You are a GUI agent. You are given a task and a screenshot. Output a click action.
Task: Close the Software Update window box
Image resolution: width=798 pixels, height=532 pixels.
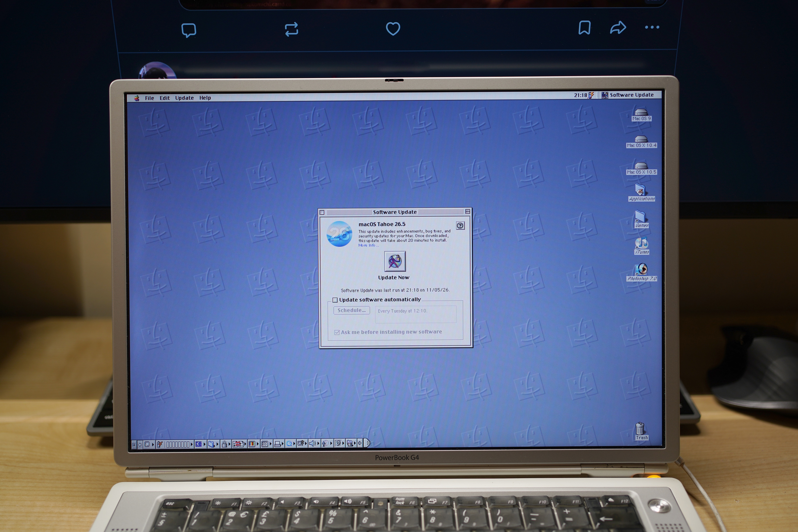point(322,212)
